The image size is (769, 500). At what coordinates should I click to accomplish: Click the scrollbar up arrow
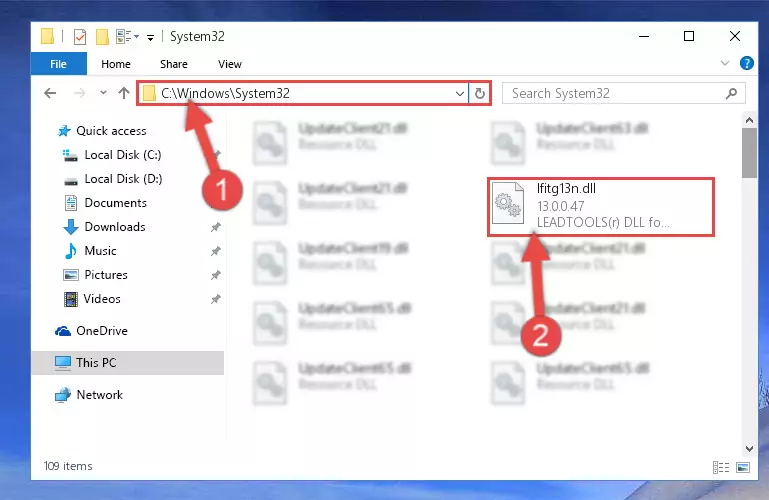(x=749, y=120)
